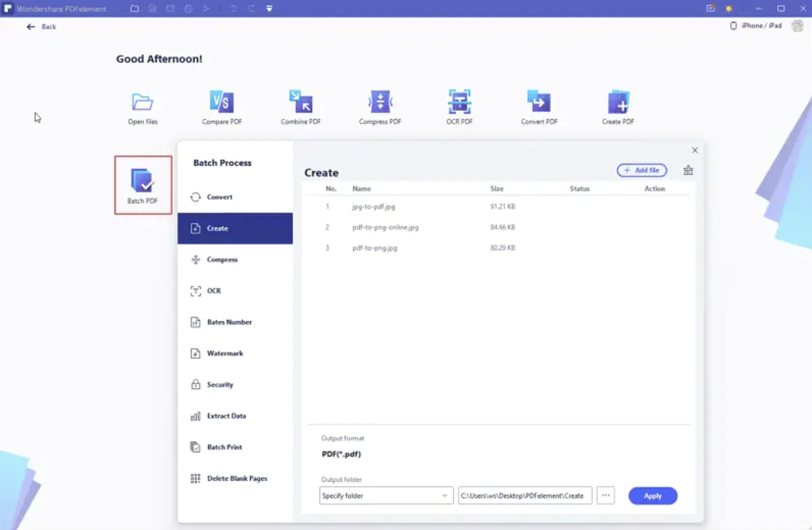Click the 80.29 KB size value
This screenshot has height=530, width=812.
pyautogui.click(x=502, y=248)
